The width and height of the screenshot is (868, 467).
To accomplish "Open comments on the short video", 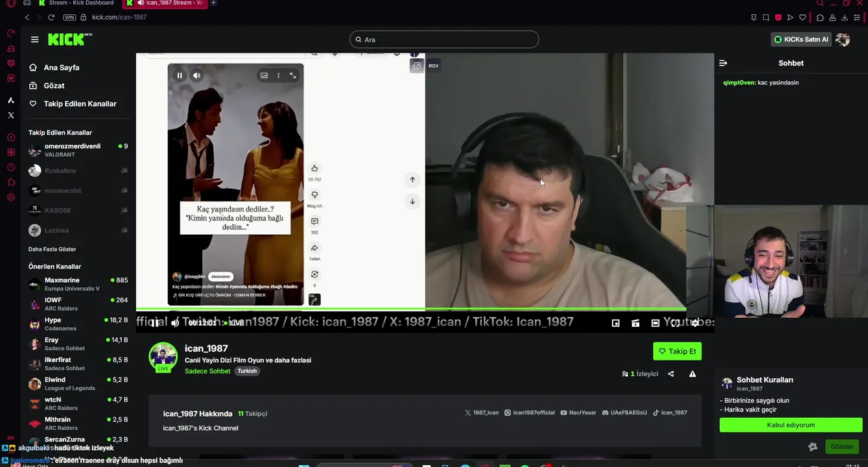I will click(314, 221).
